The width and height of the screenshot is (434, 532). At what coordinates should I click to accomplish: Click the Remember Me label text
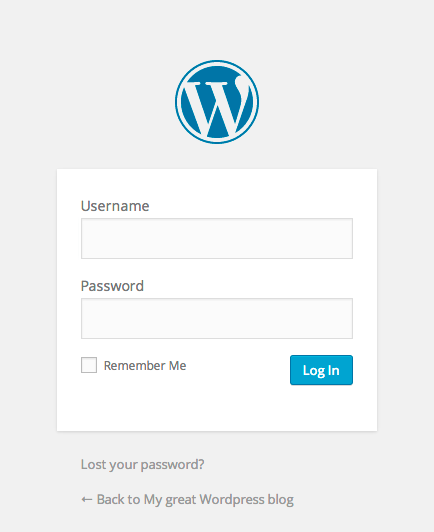[145, 365]
